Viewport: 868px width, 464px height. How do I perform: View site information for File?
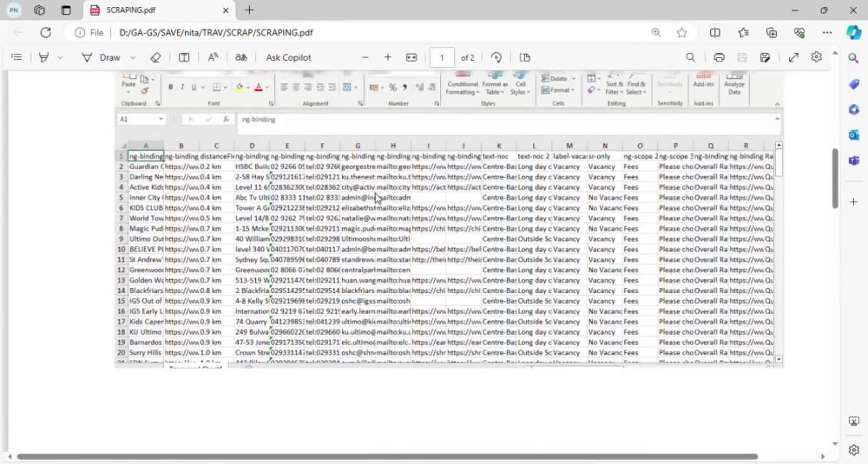89,33
